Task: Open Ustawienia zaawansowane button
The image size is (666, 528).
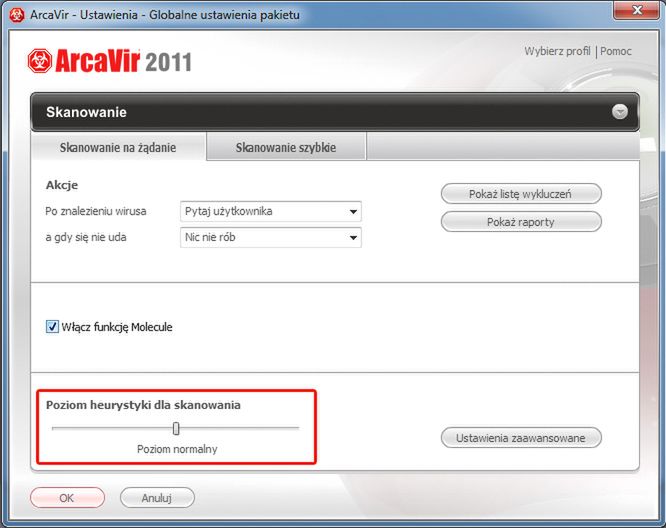Action: coord(521,438)
